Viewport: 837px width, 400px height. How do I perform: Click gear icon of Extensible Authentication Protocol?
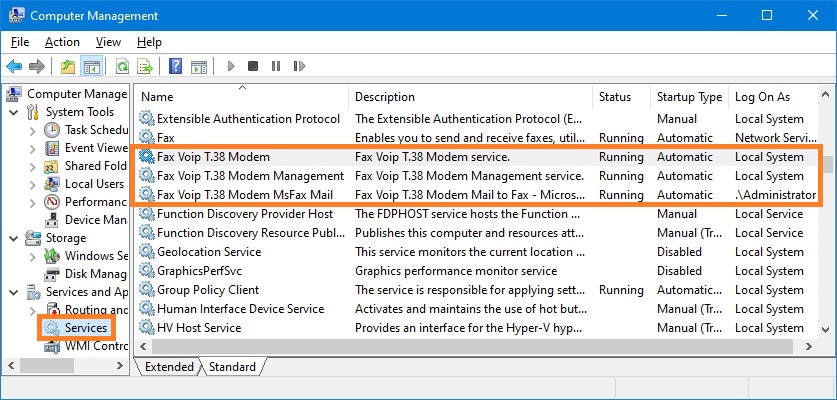[x=146, y=119]
